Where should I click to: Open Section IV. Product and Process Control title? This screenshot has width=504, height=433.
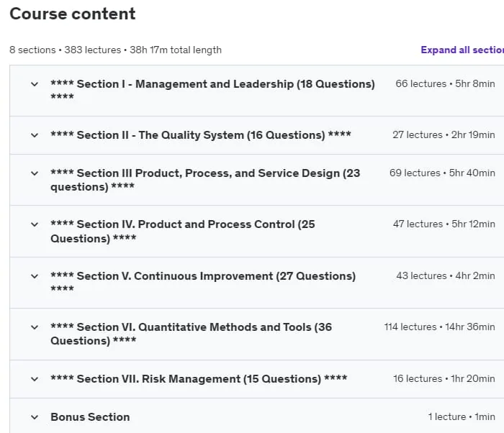183,232
